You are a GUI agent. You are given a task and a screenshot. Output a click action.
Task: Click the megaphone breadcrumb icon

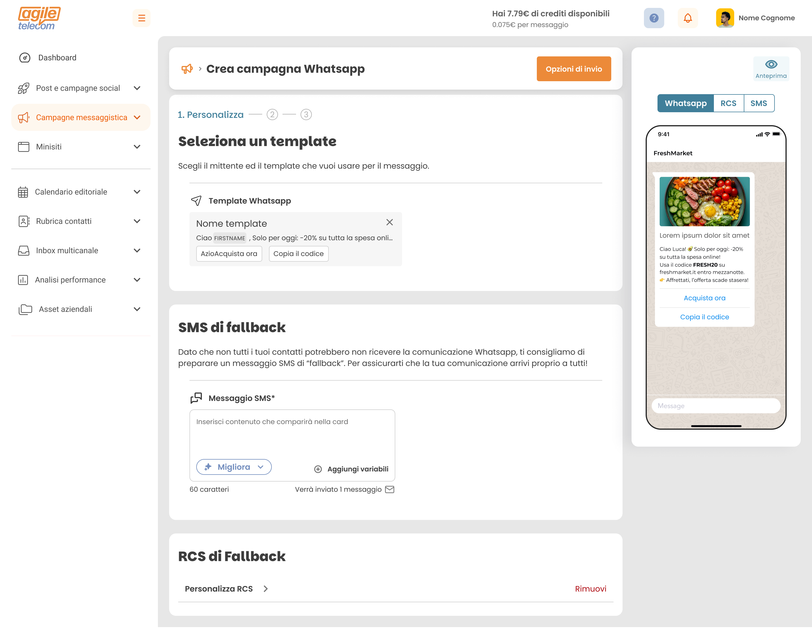(x=187, y=69)
